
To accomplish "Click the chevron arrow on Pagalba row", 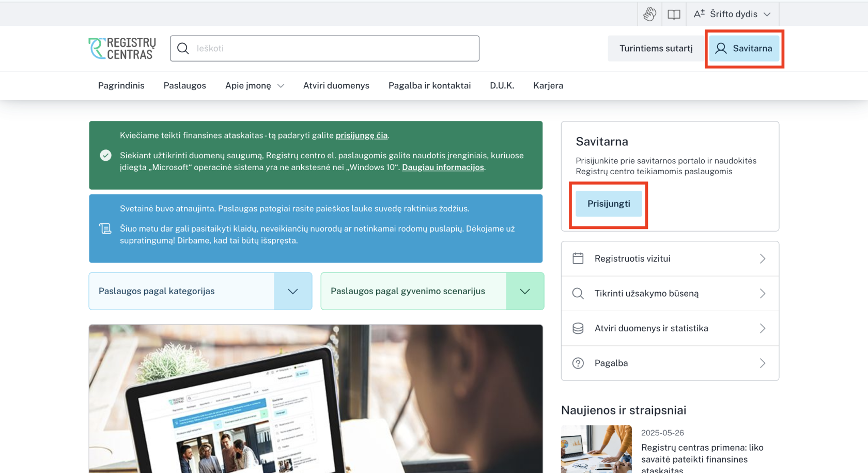I will click(x=763, y=363).
